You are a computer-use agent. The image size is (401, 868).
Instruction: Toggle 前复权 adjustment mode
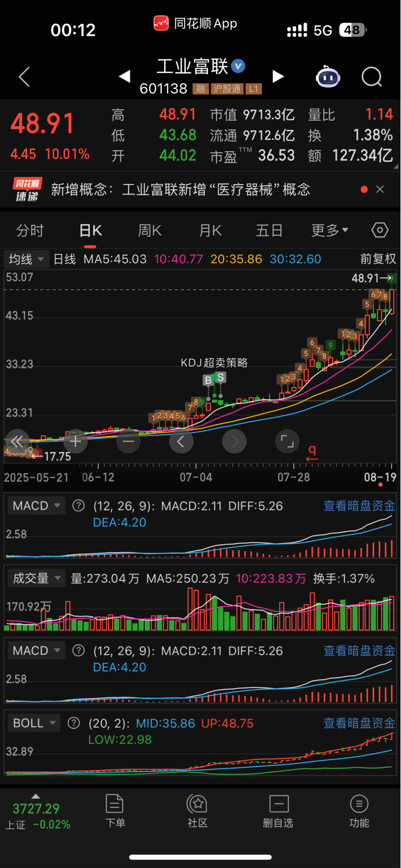[378, 259]
